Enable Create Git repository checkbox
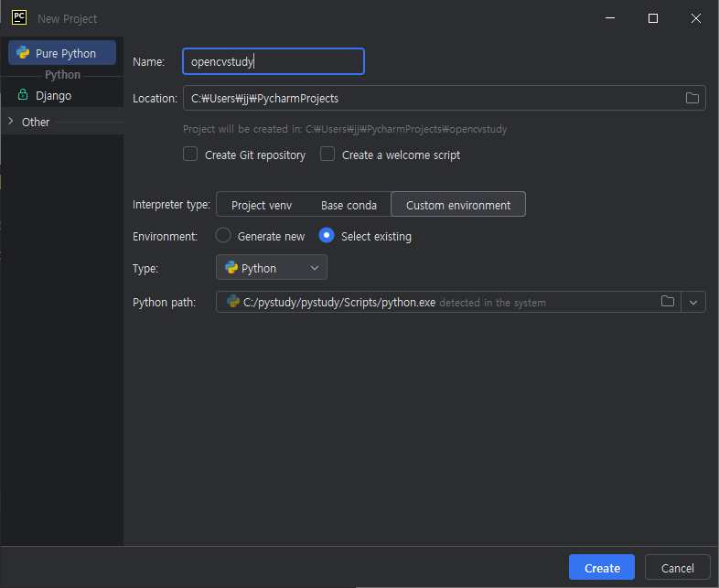719x588 pixels. pos(190,154)
